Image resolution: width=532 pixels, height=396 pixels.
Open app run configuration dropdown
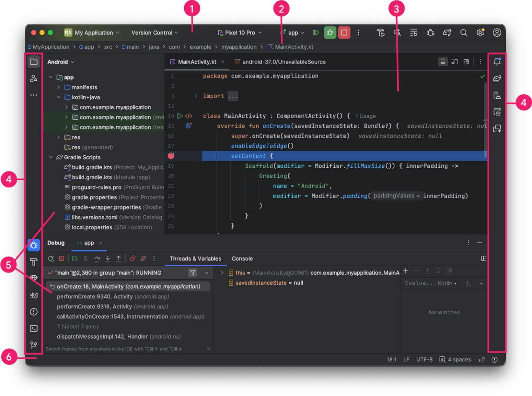292,32
